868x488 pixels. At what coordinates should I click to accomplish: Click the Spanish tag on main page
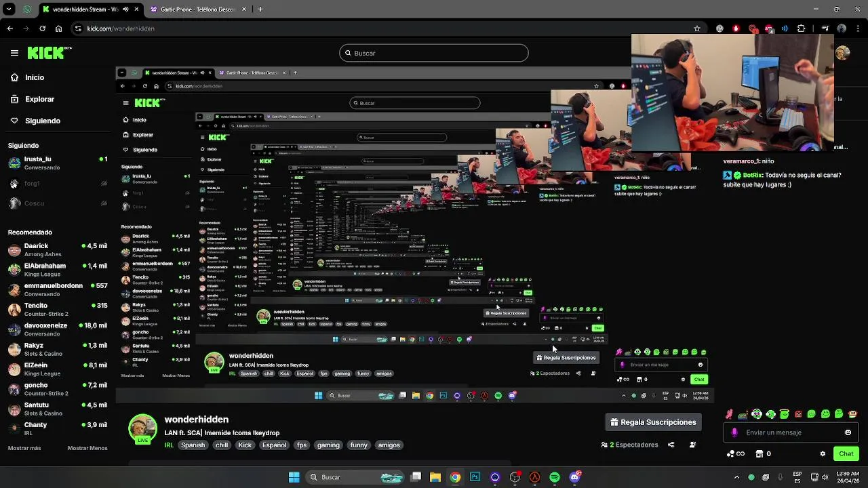pyautogui.click(x=193, y=445)
